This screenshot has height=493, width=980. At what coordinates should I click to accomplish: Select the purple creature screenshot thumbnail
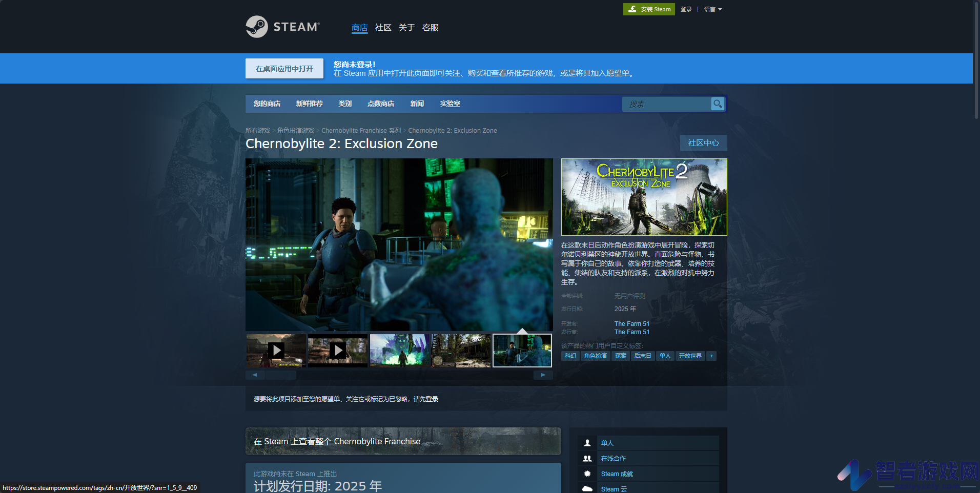pyautogui.click(x=400, y=351)
